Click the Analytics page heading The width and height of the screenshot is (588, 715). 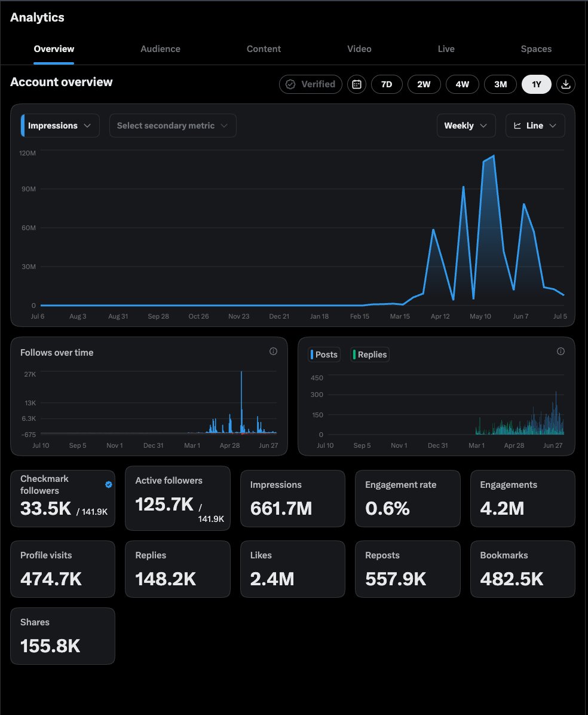38,17
